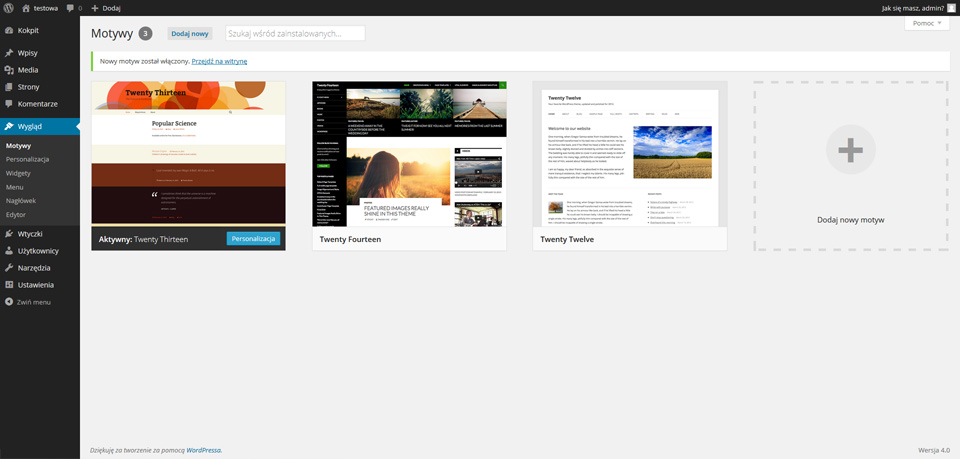Follow the Przejdź na witrynę link

(219, 61)
